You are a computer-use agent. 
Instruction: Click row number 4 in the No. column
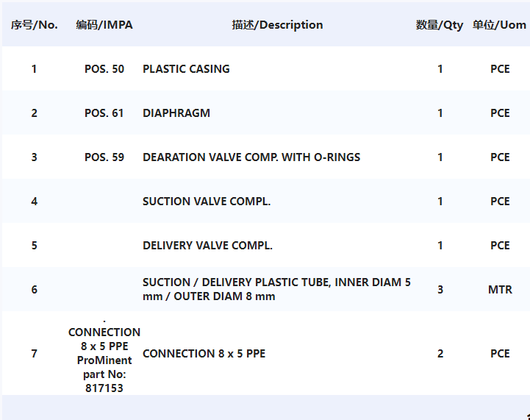34,202
